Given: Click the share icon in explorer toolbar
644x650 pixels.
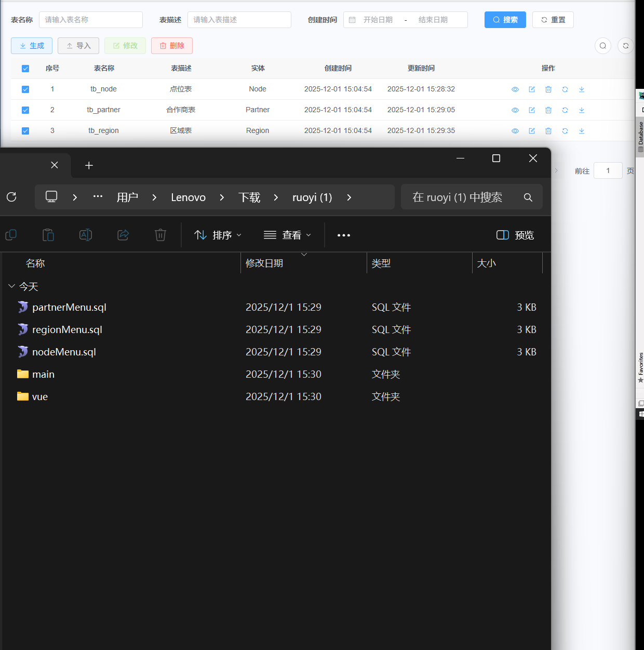Looking at the screenshot, I should pyautogui.click(x=123, y=235).
